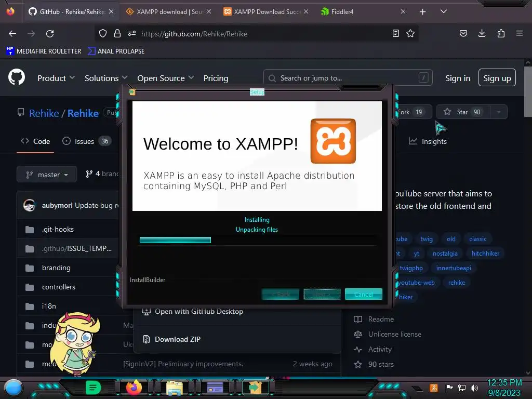Expand the Product menu
532x399 pixels.
56,78
